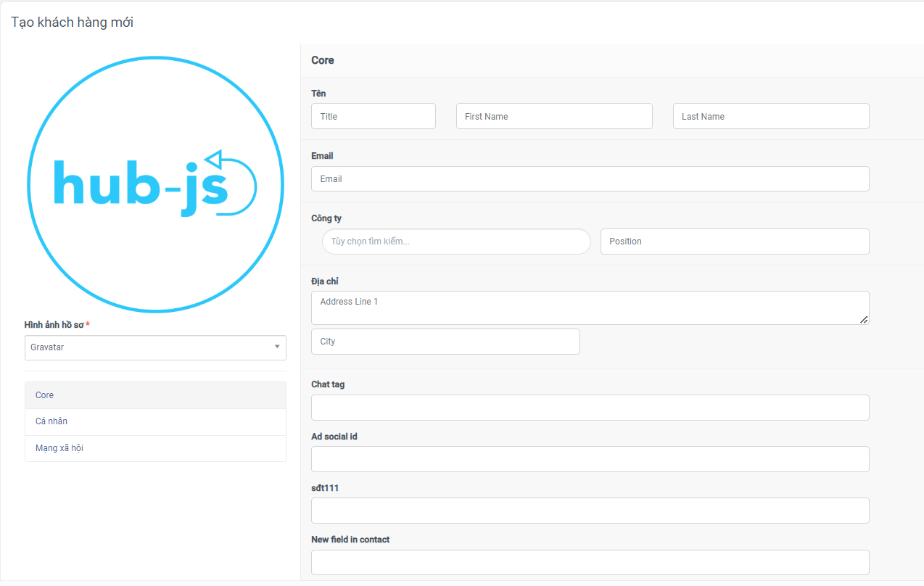The width and height of the screenshot is (924, 586).
Task: Open the Gravatar profile image dropdown
Action: click(149, 347)
